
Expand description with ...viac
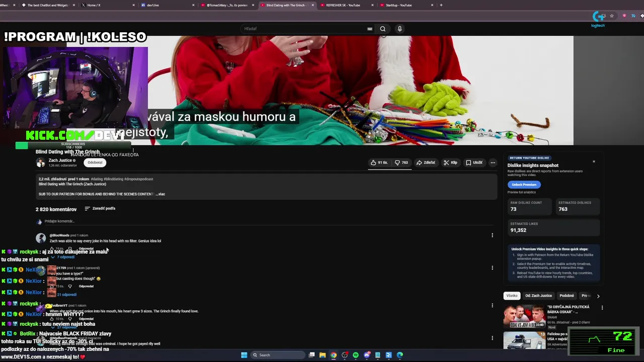point(160,194)
